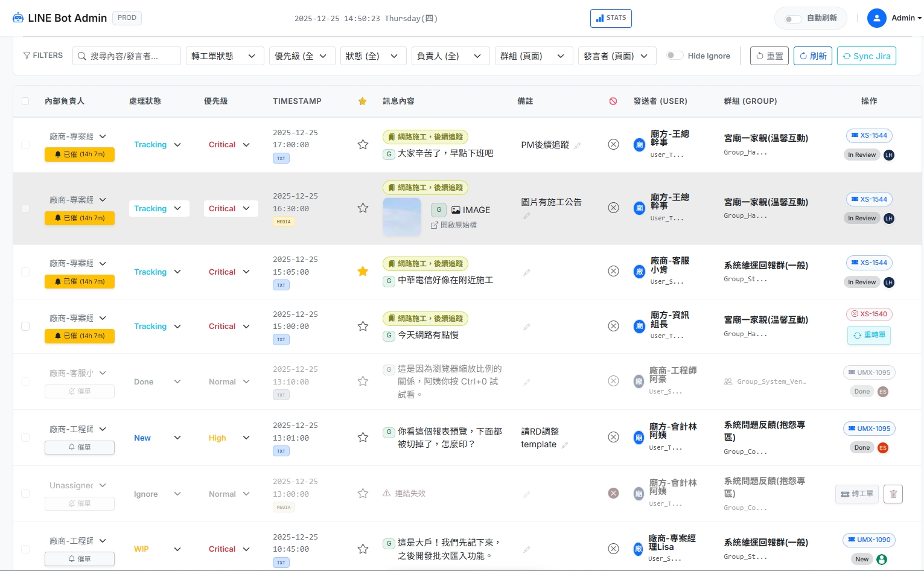Unstar the favorited "中華電信好像在附近施工" row
Screen dimensions: 924x571
pos(363,272)
